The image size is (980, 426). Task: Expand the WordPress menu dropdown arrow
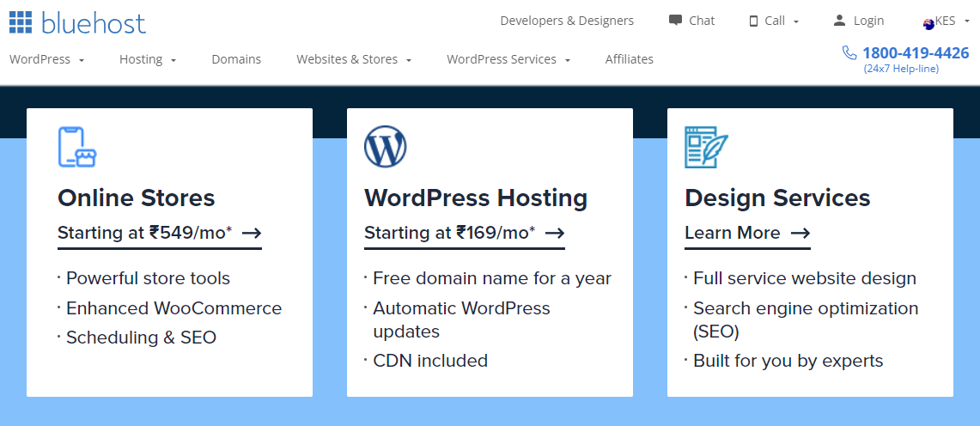(x=82, y=61)
